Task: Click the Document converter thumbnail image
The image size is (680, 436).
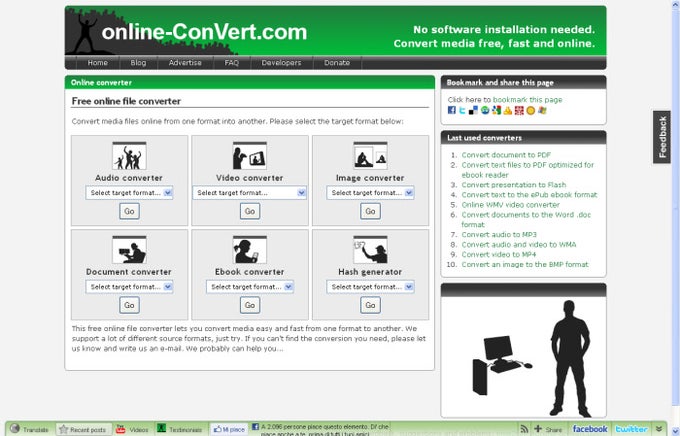Action: point(129,250)
